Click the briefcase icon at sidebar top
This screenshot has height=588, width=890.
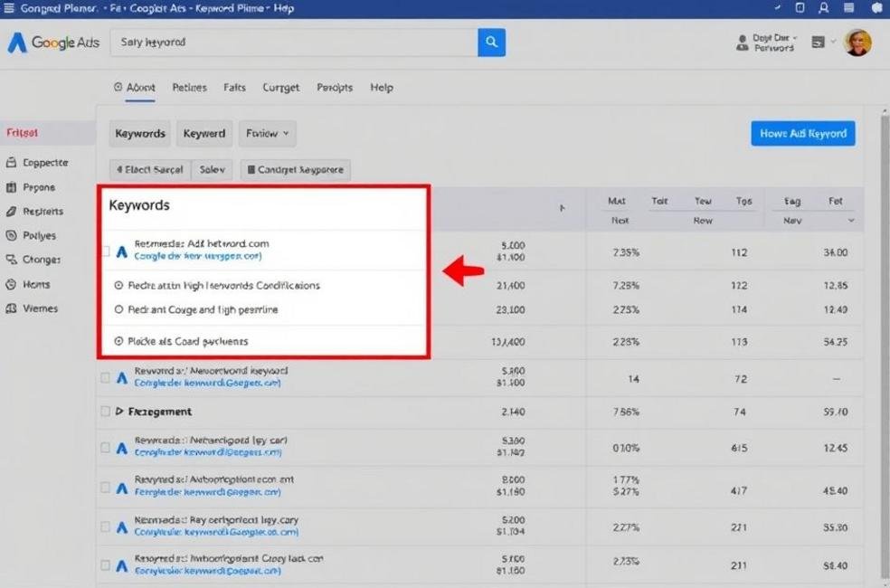[13, 162]
